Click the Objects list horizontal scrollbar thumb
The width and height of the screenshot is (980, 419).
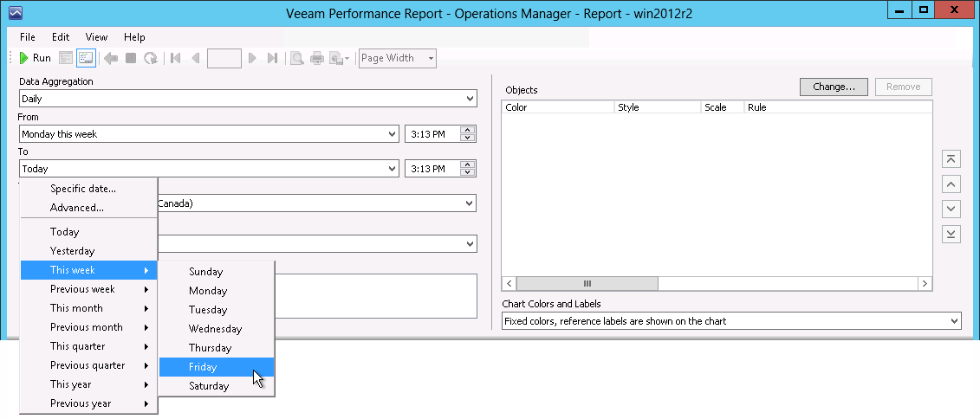[587, 283]
